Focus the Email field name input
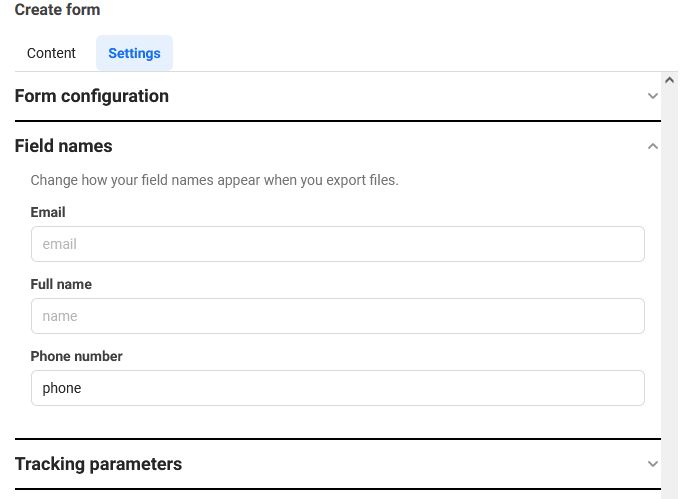 pyautogui.click(x=338, y=244)
